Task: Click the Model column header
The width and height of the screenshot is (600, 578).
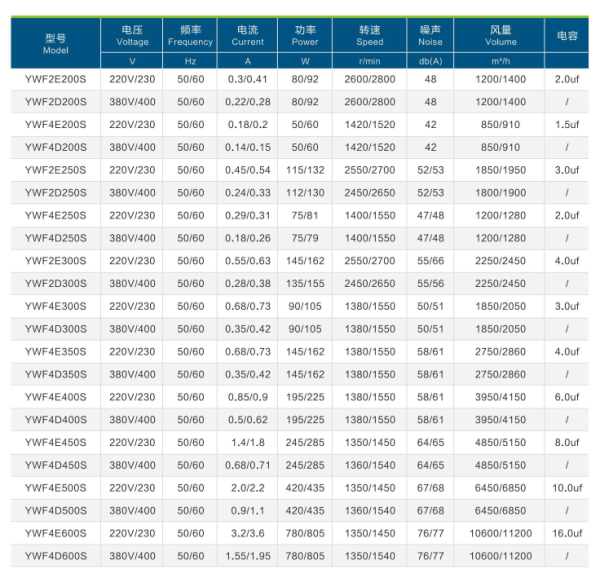Action: click(57, 42)
